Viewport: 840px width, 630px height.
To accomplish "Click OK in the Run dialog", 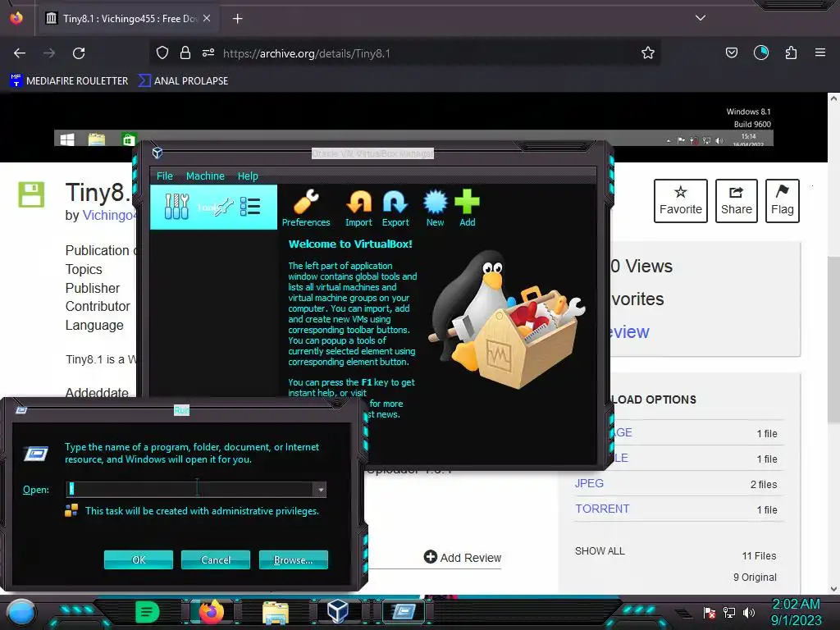I will [138, 559].
